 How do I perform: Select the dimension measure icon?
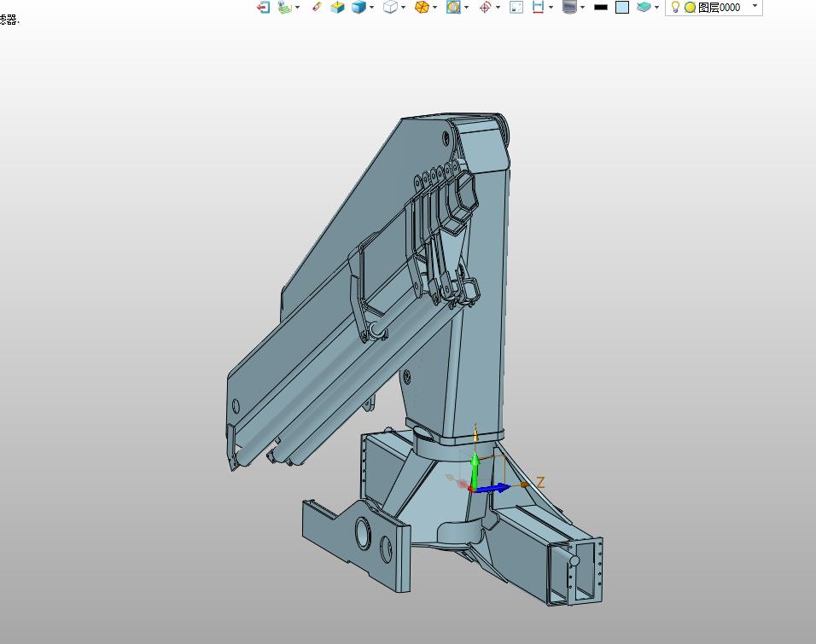(538, 8)
